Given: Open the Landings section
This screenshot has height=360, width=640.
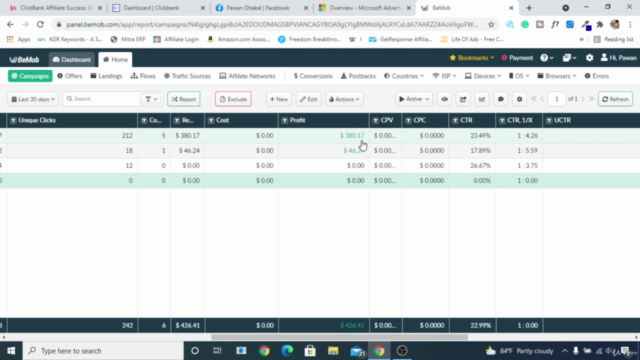Looking at the screenshot, I should (106, 76).
